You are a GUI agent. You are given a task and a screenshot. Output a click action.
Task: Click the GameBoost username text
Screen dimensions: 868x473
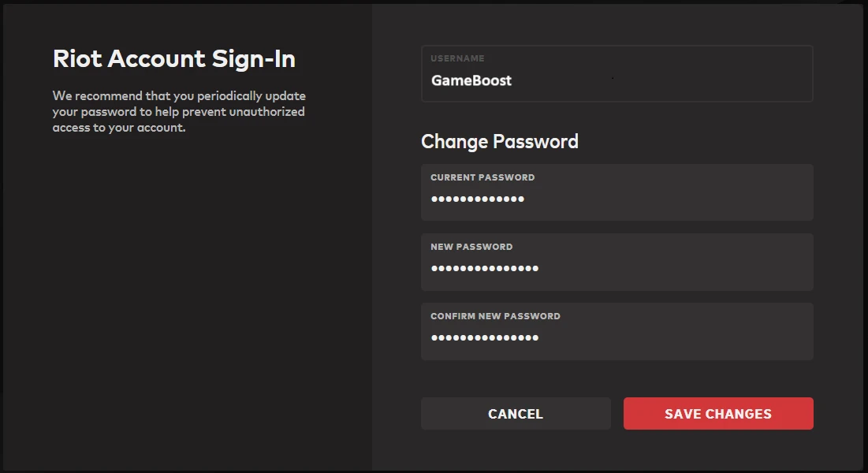[471, 80]
